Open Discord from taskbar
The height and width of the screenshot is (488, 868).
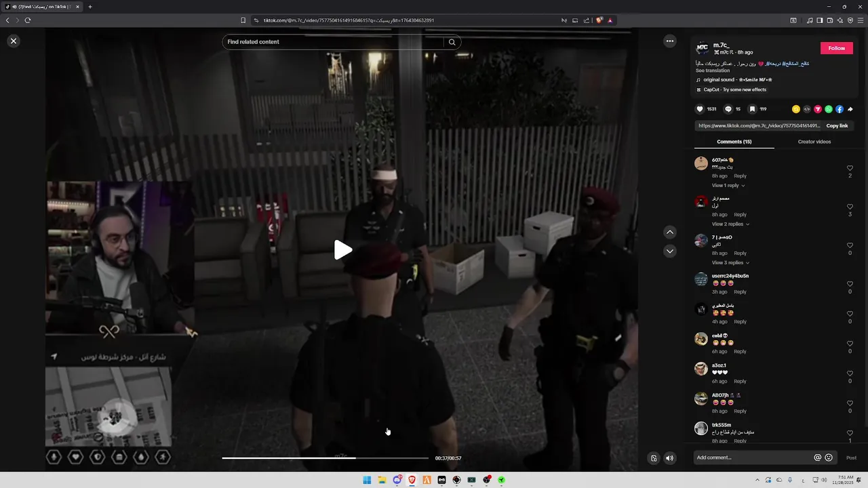(x=397, y=480)
